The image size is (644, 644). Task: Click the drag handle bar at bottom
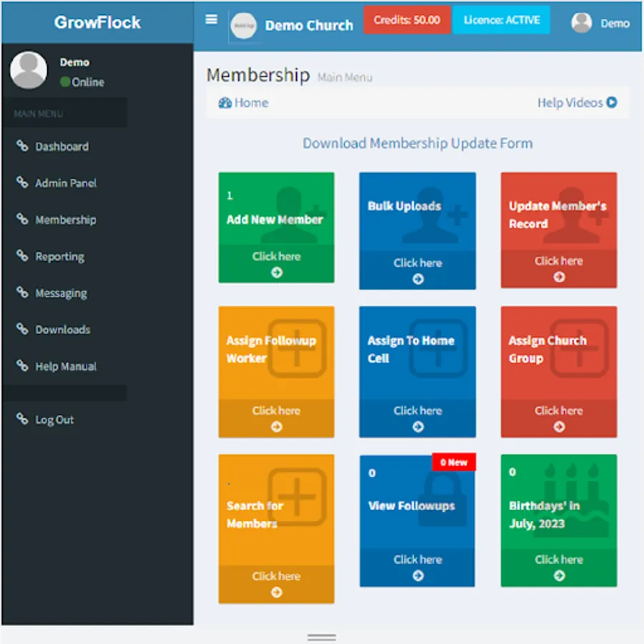322,637
